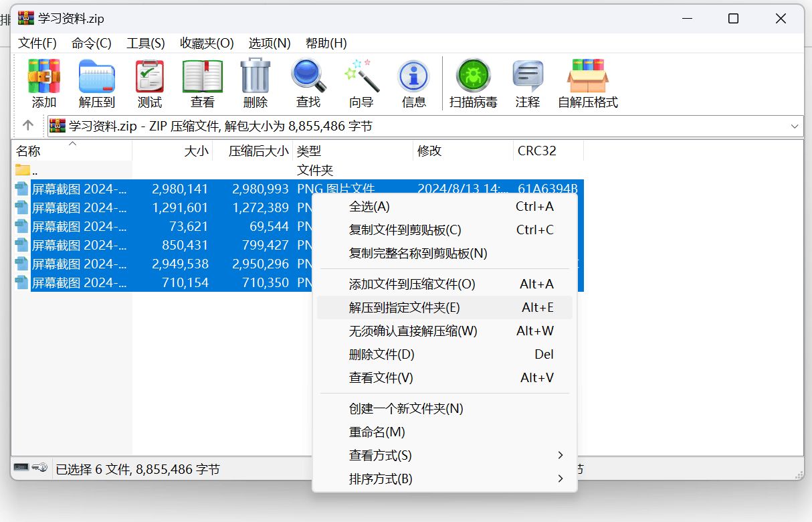The image size is (812, 522).
Task: Sort by the 类型 column header
Action: click(353, 151)
